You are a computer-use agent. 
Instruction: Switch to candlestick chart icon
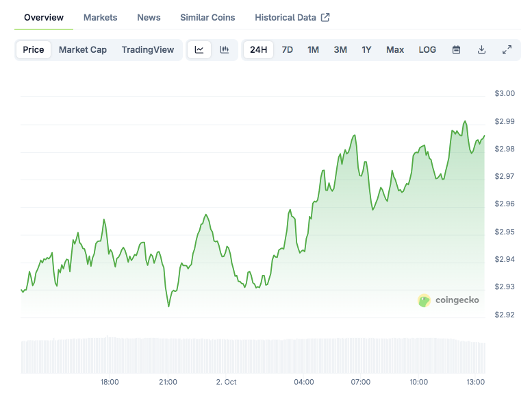coord(224,49)
